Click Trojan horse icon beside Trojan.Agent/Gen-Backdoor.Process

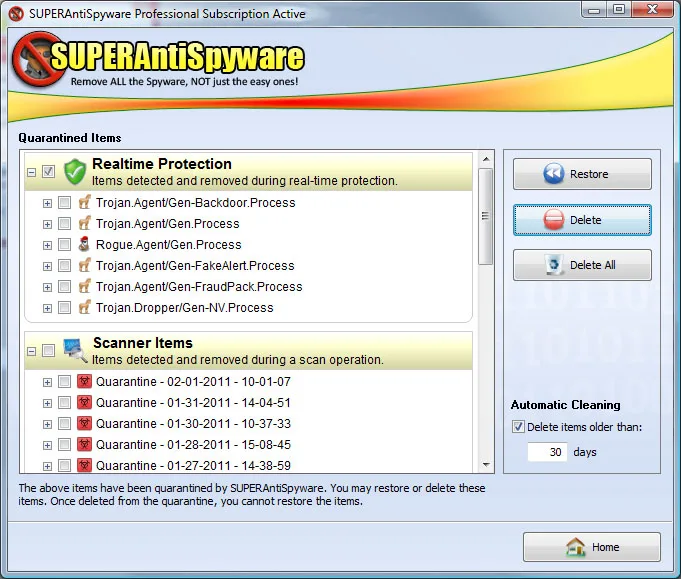coord(84,202)
